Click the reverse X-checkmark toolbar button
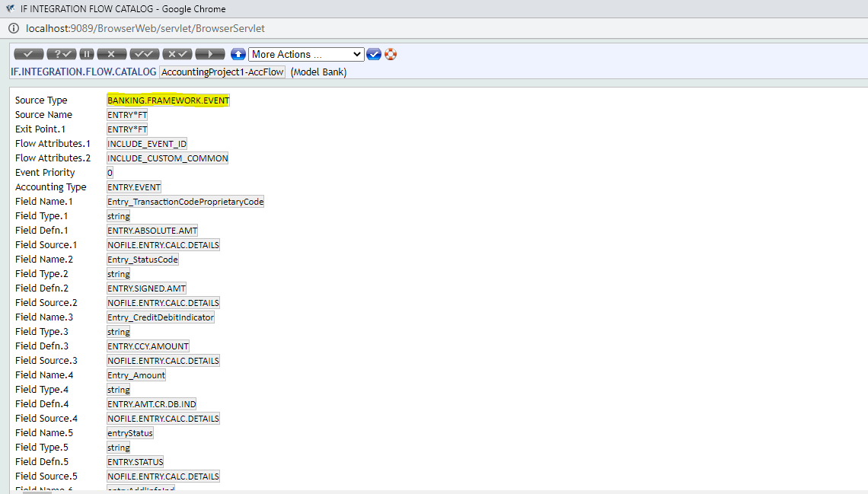The width and height of the screenshot is (868, 494). coord(177,54)
